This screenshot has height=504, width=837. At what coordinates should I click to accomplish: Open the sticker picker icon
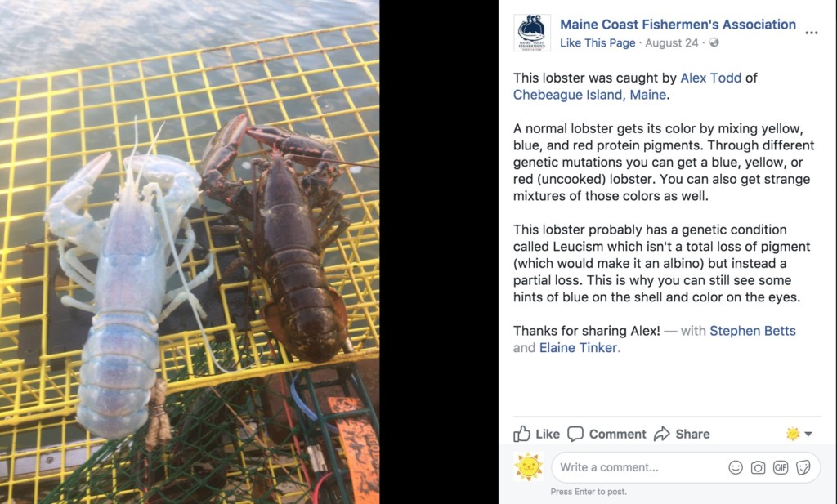[803, 468]
